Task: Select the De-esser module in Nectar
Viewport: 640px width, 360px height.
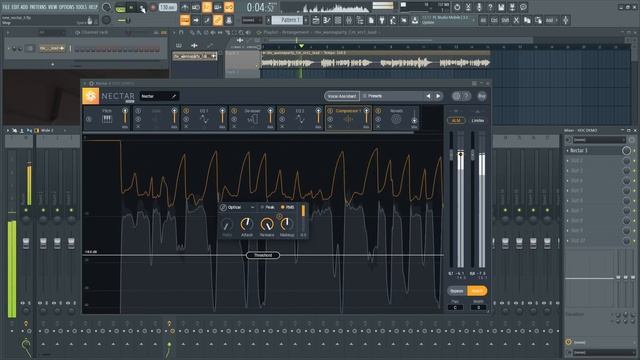Action: click(x=252, y=119)
